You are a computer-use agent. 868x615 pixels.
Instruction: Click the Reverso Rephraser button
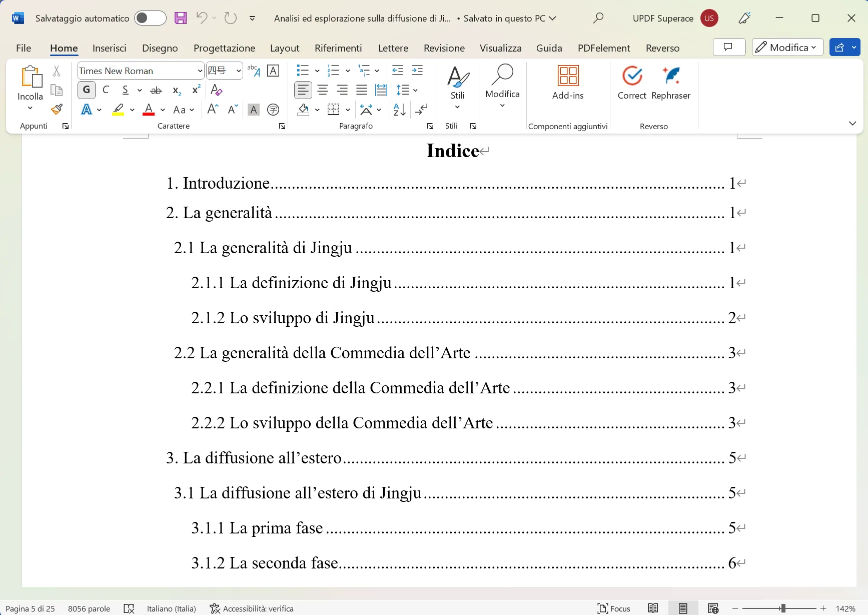click(x=671, y=83)
